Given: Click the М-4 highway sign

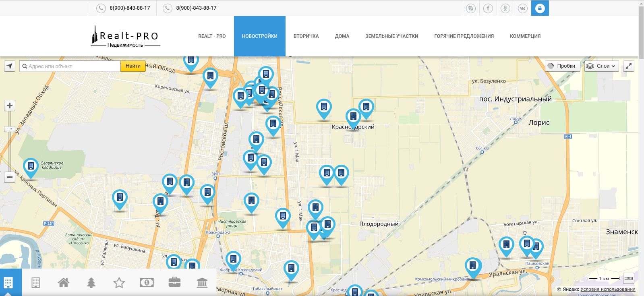Looking at the screenshot, I should coord(568,137).
